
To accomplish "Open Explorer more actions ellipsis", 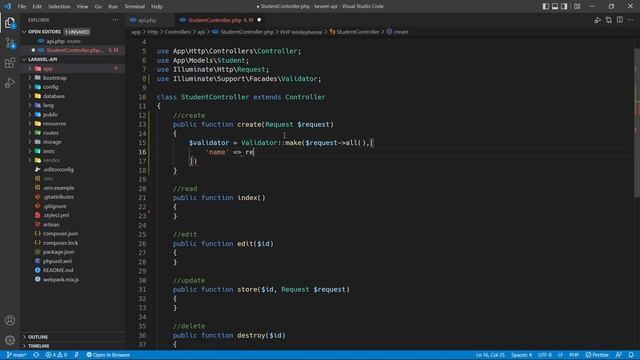I will tap(116, 20).
